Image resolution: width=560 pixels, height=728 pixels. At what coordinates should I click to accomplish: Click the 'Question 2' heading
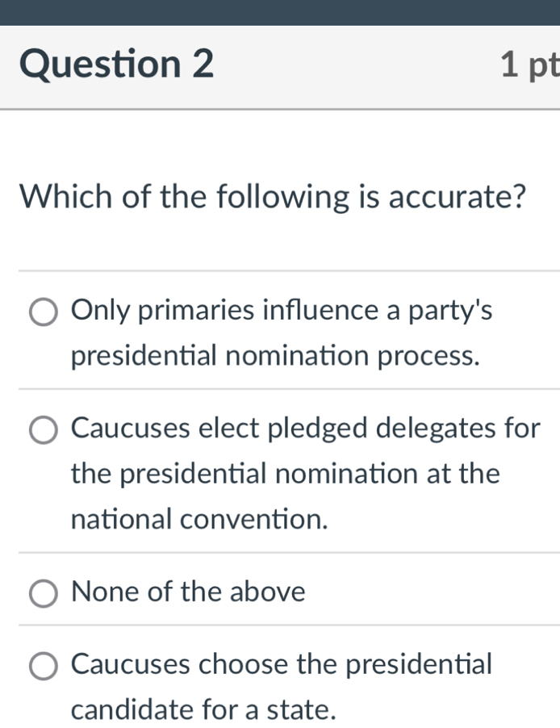pyautogui.click(x=116, y=64)
